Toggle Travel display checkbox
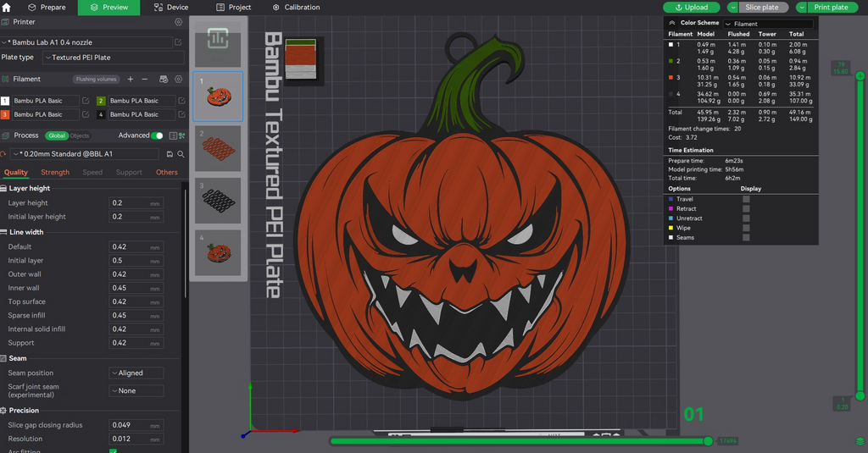This screenshot has height=453, width=868. click(x=746, y=199)
